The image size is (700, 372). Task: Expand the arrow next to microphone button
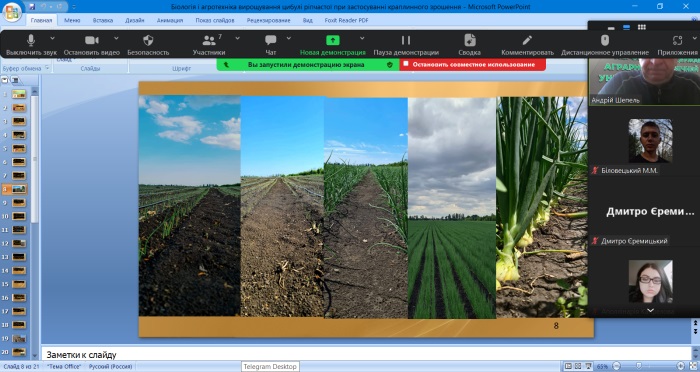point(53,38)
